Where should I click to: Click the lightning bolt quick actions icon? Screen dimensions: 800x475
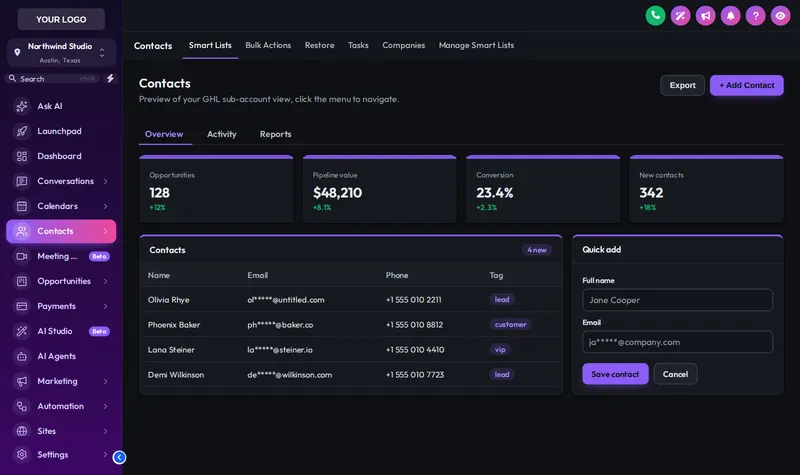coord(110,78)
